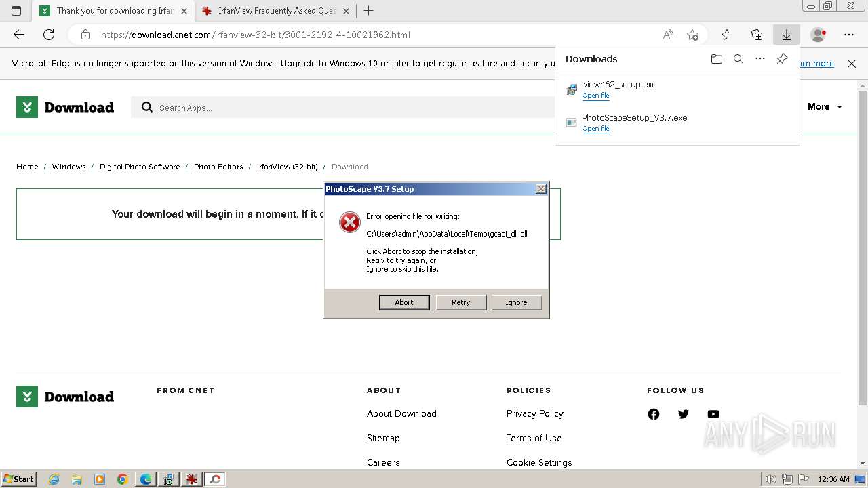Click the system tray clock

point(834,479)
